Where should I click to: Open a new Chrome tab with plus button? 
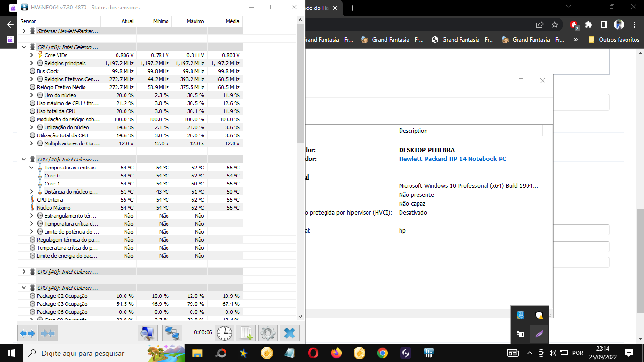point(353,8)
